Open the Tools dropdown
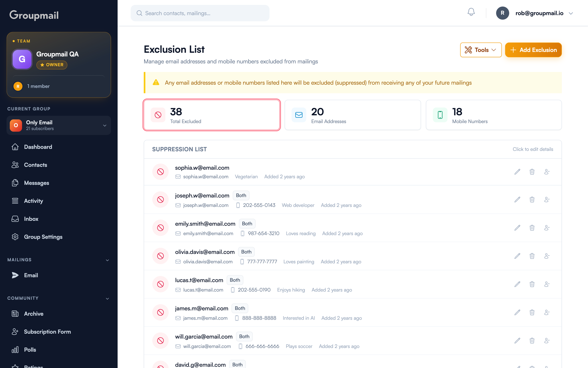Viewport: 588px width, 368px height. click(481, 50)
